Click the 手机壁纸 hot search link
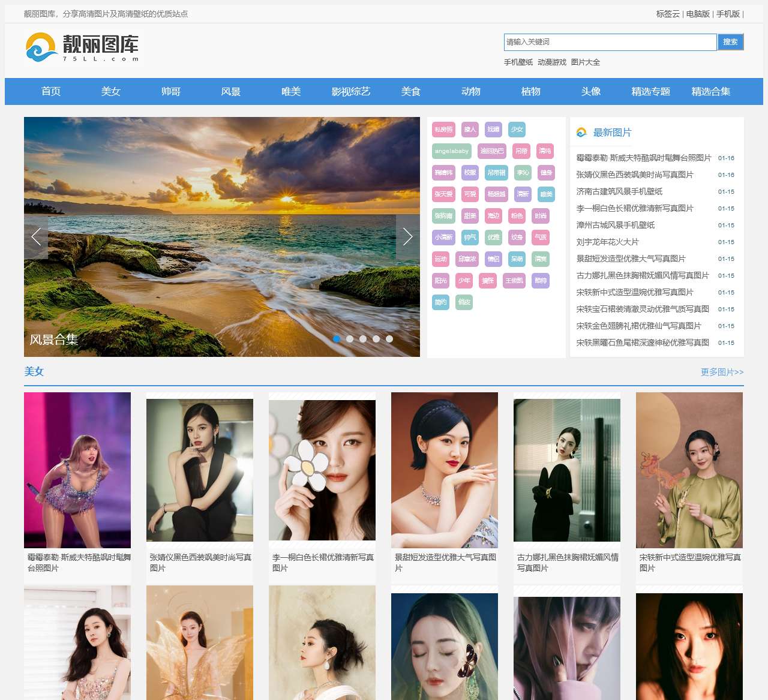Image resolution: width=768 pixels, height=700 pixels. pyautogui.click(x=518, y=62)
